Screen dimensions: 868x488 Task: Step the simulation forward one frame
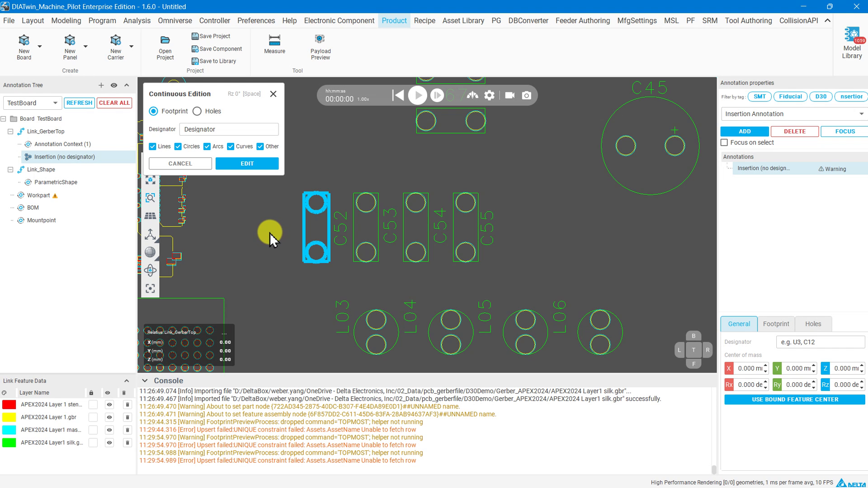[437, 95]
